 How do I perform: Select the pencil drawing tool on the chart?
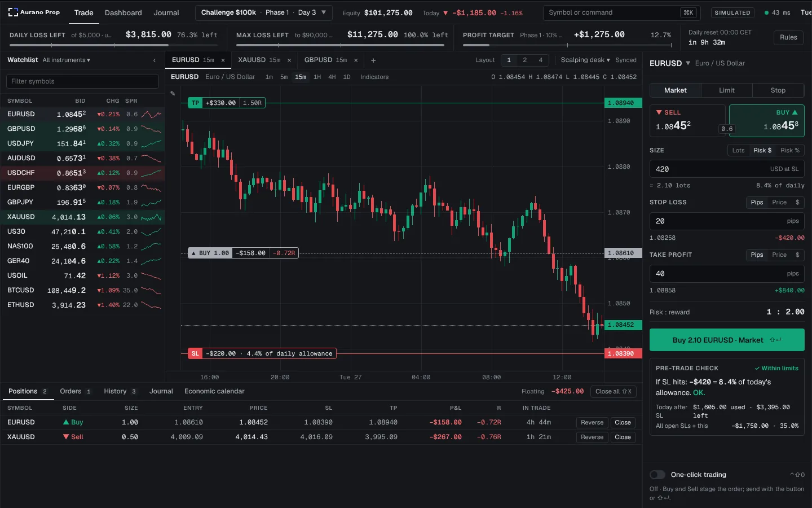pyautogui.click(x=173, y=93)
